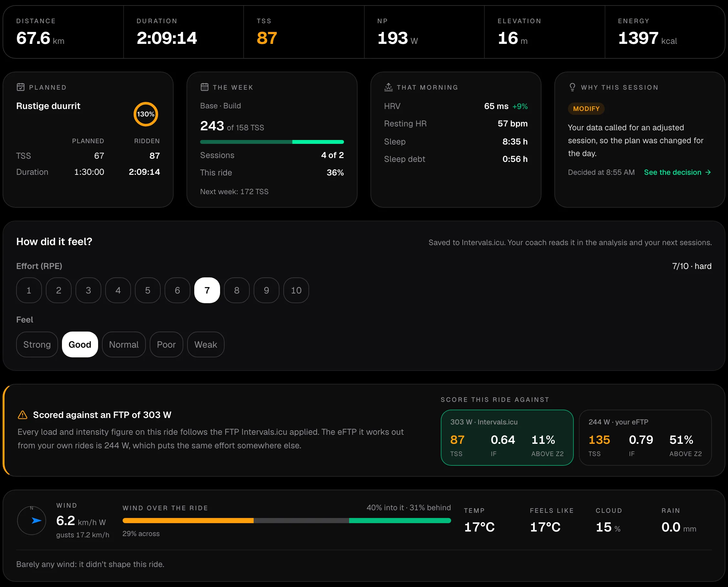Viewport: 728px width, 587px height.
Task: Click the +9% HRV change
Action: pyautogui.click(x=520, y=106)
